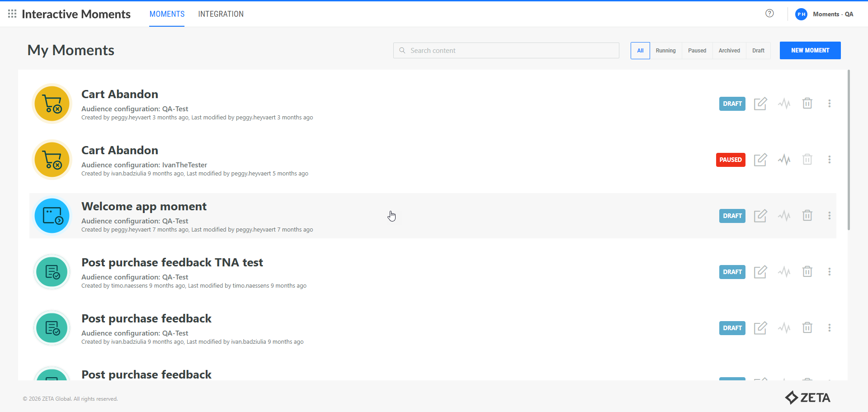868x412 pixels.
Task: Open the app launcher grid icon
Action: 12,14
